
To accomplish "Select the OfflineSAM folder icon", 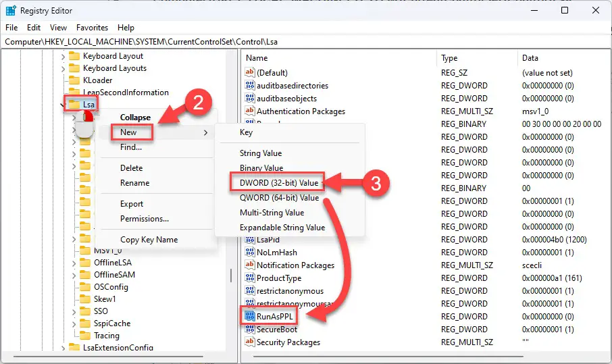I will click(x=84, y=275).
